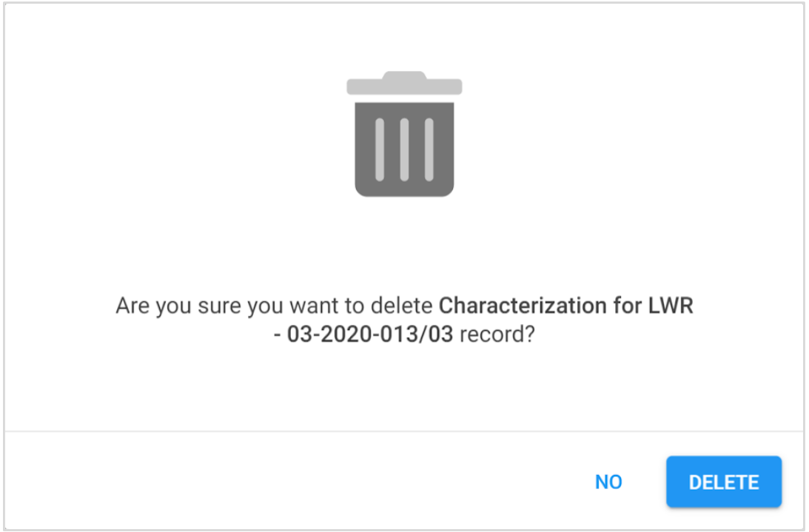Click the trash can lid graphic

click(404, 83)
